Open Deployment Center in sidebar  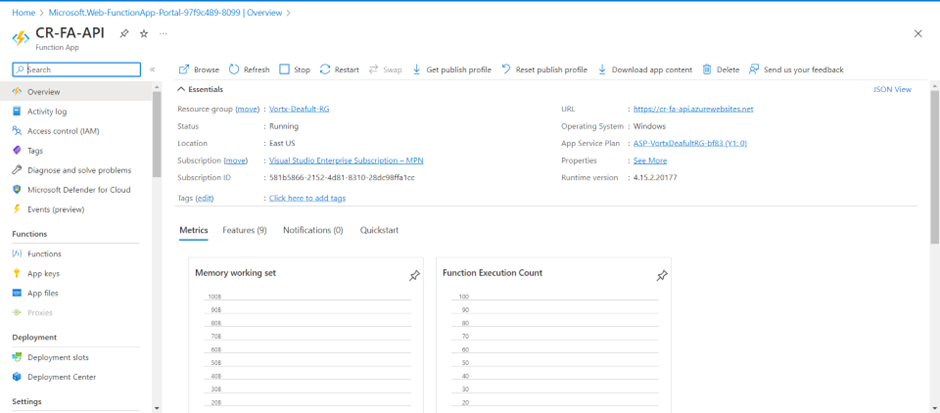pyautogui.click(x=61, y=377)
